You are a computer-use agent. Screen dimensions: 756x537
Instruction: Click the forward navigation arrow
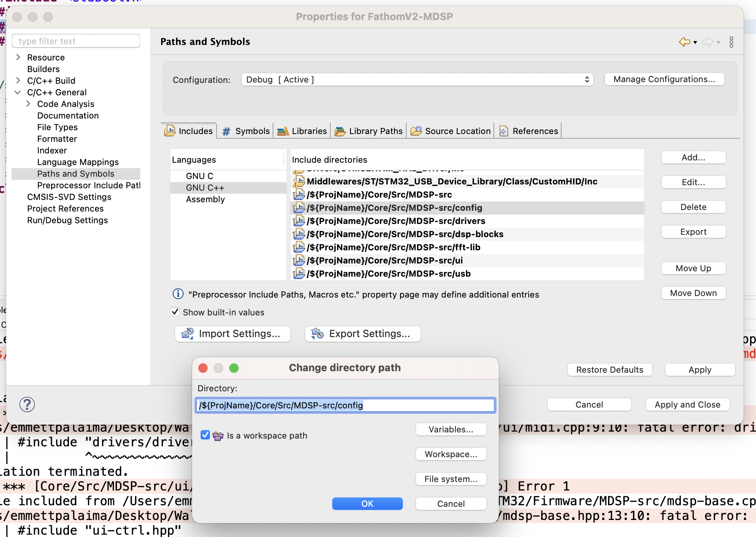click(708, 42)
